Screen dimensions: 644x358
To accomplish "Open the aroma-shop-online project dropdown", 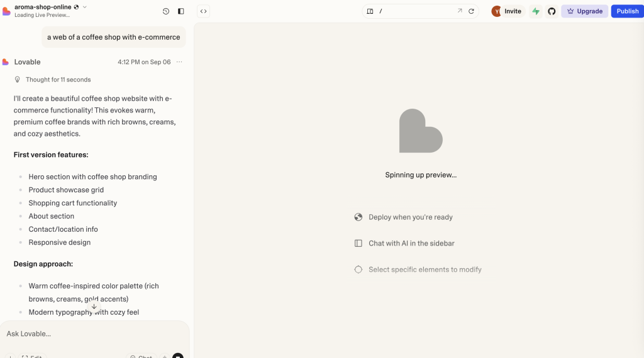I will coord(85,7).
